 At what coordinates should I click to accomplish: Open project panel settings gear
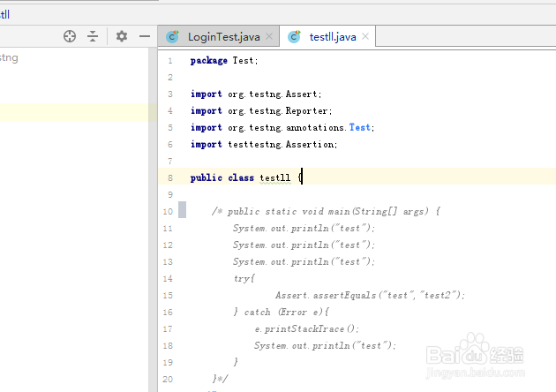[122, 36]
